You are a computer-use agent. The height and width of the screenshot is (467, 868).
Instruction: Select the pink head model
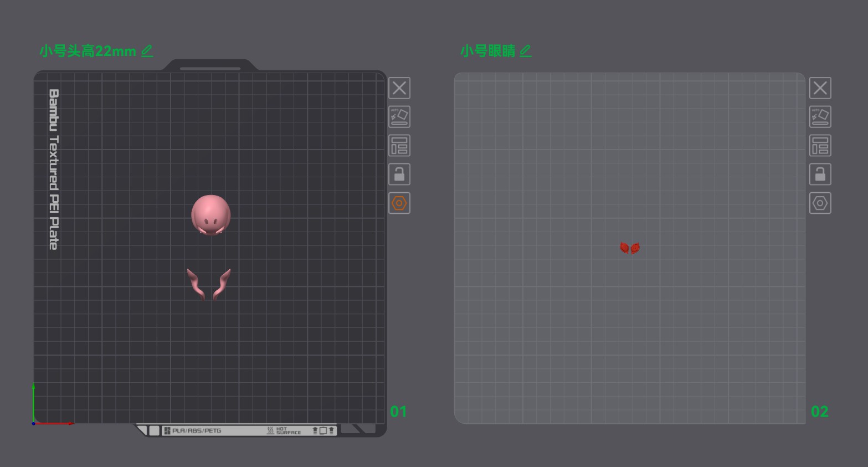coord(210,214)
